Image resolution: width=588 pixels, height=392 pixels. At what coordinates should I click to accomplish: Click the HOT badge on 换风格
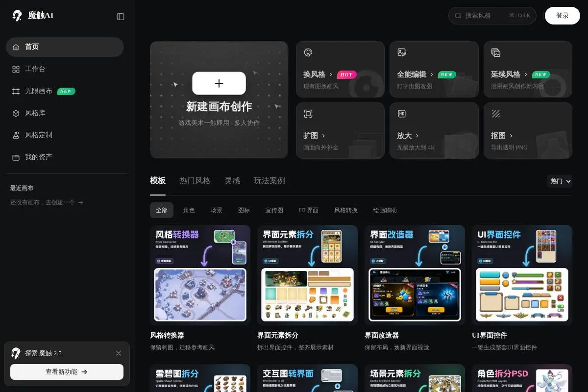[346, 75]
